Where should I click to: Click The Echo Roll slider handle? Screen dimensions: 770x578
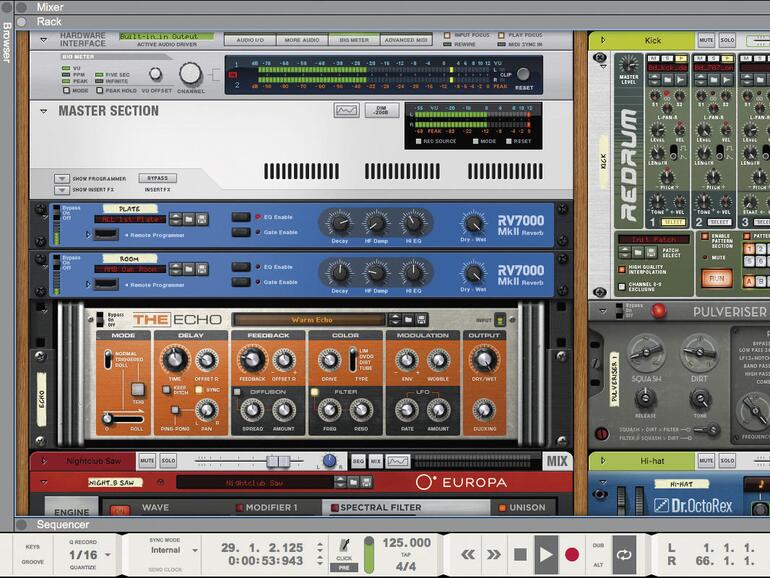point(107,418)
